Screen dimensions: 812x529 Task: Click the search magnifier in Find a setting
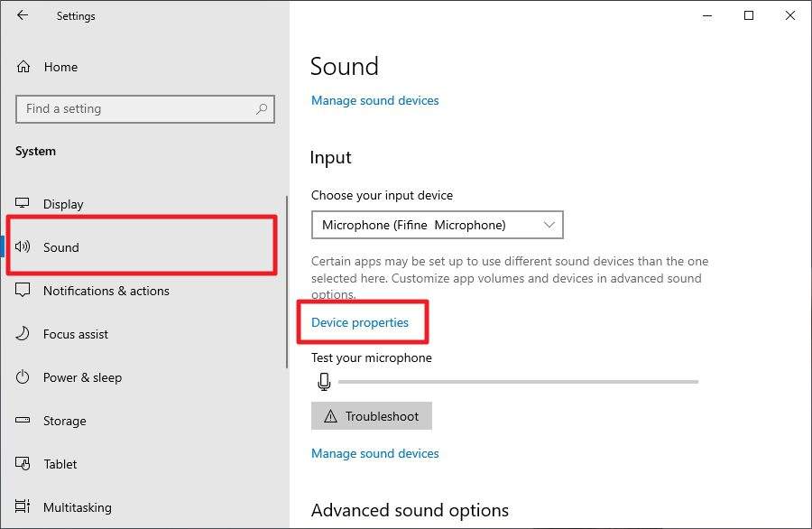click(x=262, y=108)
